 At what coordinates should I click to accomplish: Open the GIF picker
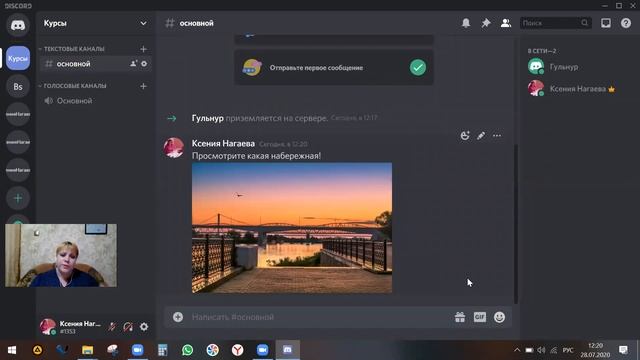click(480, 317)
